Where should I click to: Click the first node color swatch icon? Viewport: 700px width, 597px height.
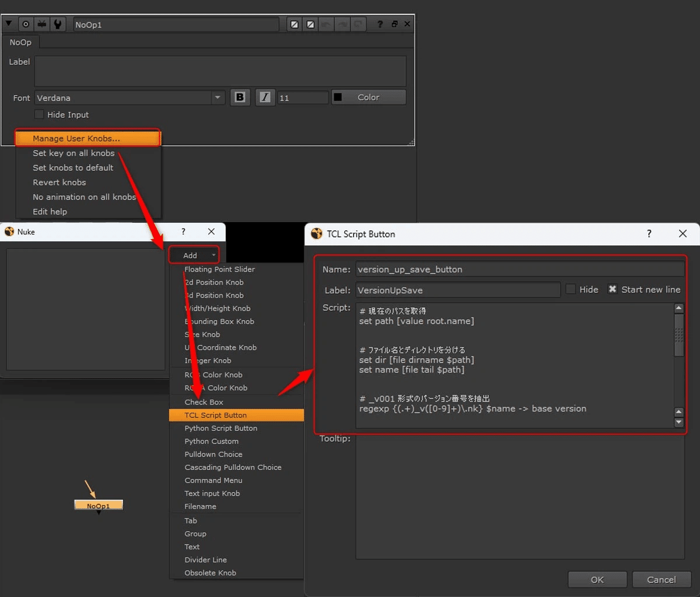(x=295, y=24)
